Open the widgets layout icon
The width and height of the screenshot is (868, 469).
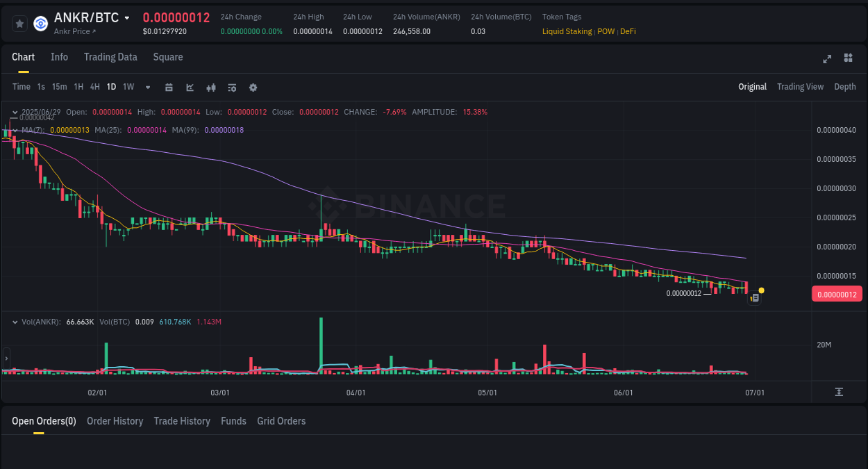[848, 58]
